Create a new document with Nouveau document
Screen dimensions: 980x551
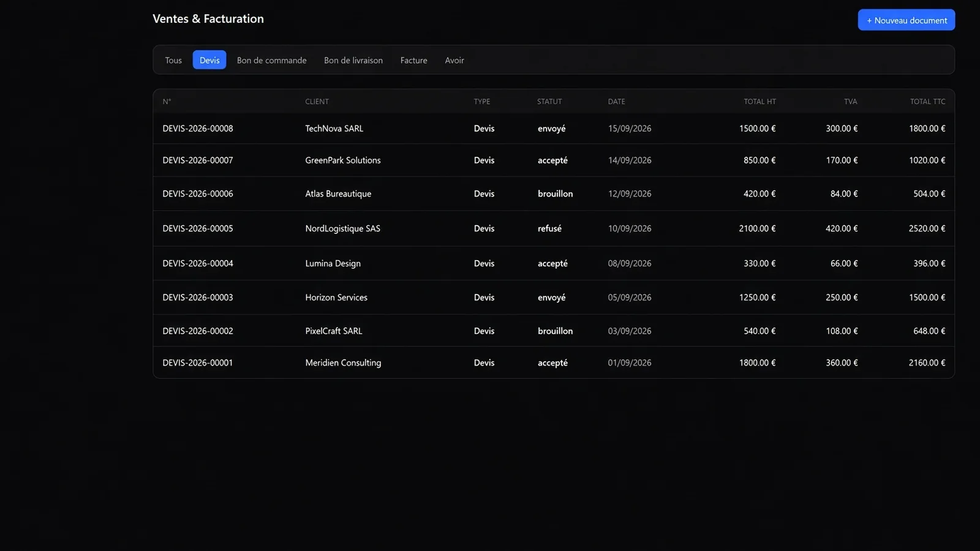[x=906, y=20]
